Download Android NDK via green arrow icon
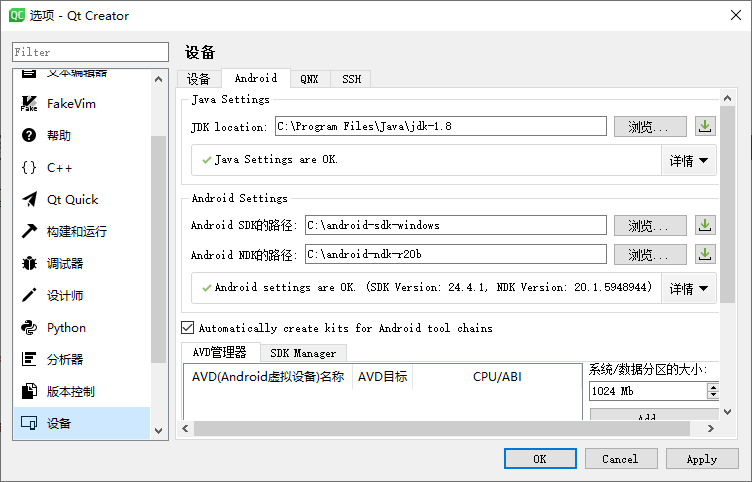This screenshot has width=752, height=482. (x=705, y=254)
